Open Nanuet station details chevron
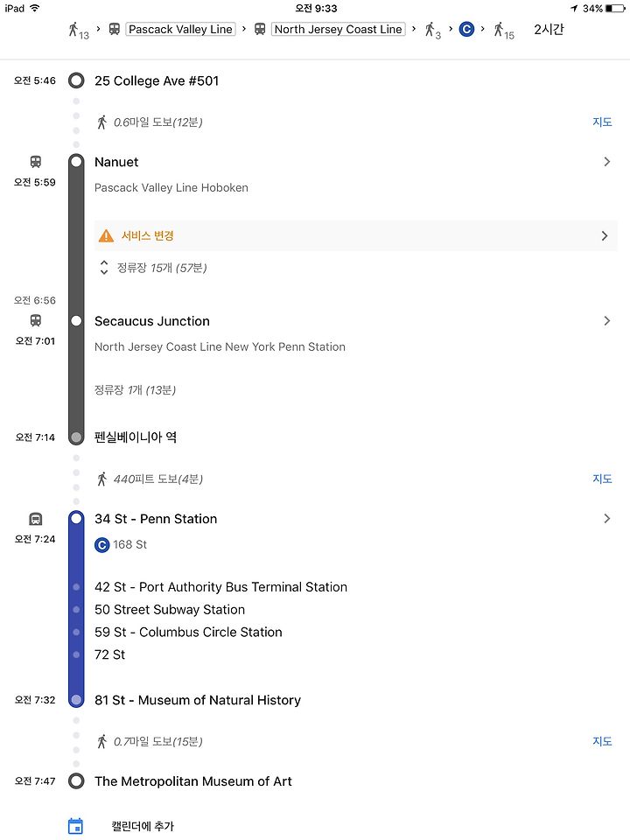The height and width of the screenshot is (840, 630). pyautogui.click(x=606, y=162)
